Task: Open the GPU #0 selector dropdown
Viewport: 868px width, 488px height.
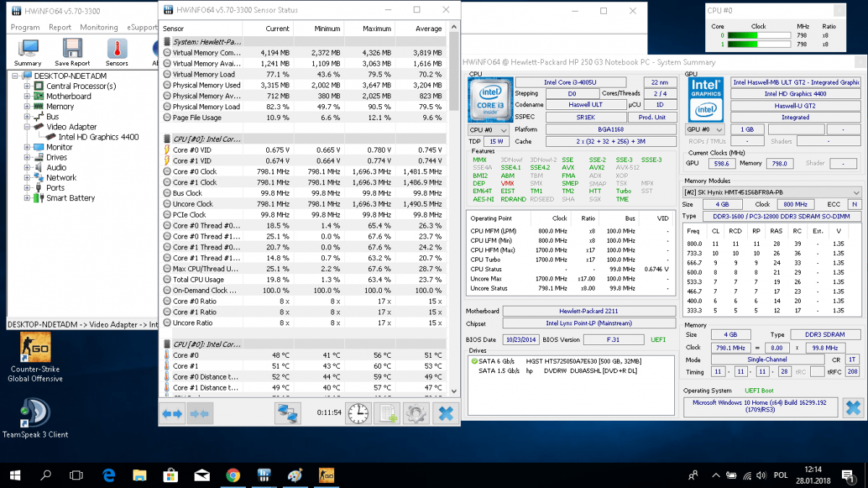Action: point(705,129)
